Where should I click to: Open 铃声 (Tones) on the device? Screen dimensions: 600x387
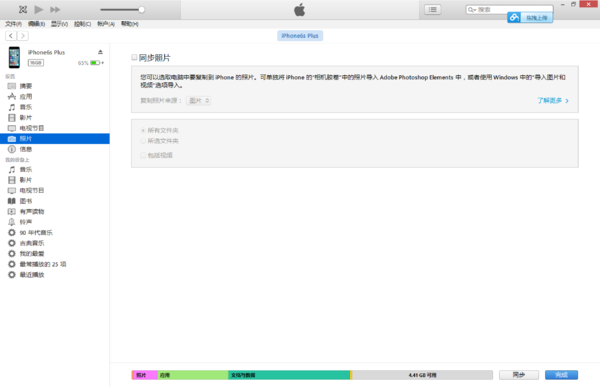point(55,222)
